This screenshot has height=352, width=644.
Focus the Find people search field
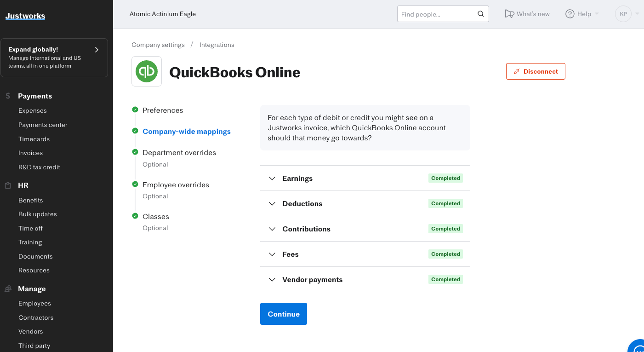pos(437,14)
